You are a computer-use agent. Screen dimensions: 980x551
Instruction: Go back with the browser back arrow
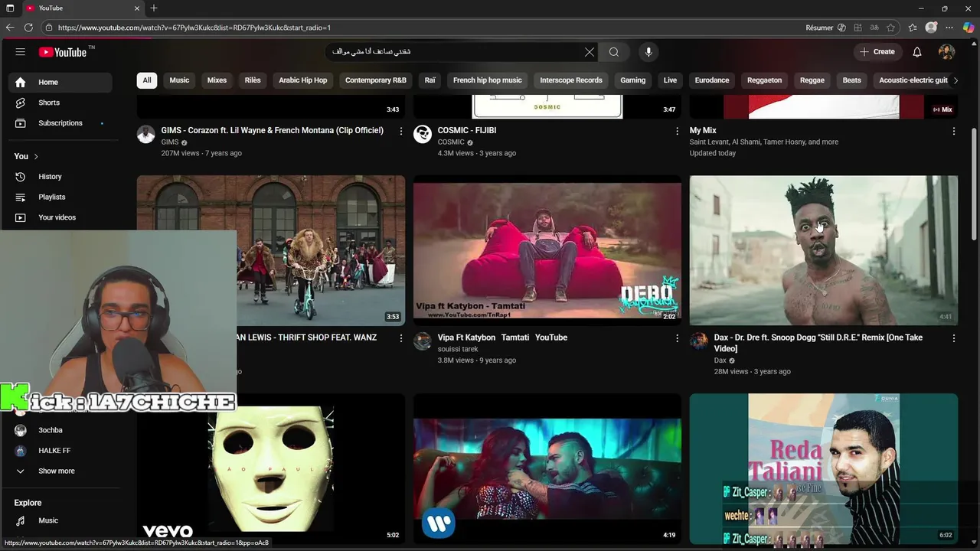(10, 28)
